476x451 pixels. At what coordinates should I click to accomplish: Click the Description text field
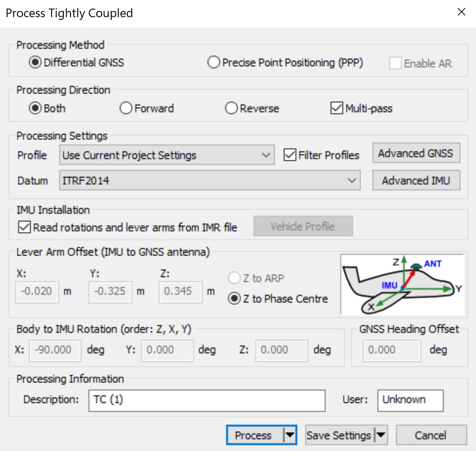tap(207, 400)
